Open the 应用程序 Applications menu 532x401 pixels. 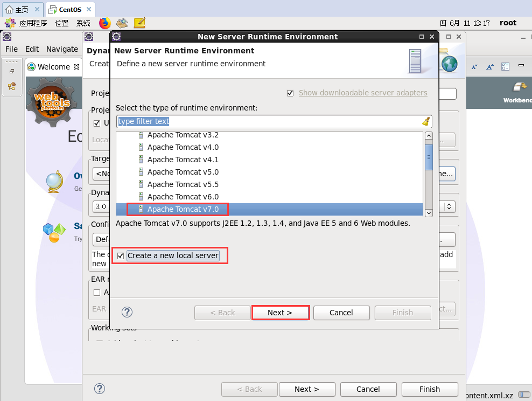[x=32, y=23]
